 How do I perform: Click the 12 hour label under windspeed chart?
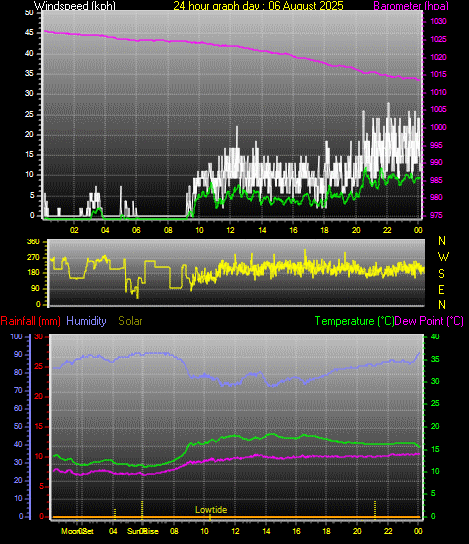pyautogui.click(x=231, y=230)
